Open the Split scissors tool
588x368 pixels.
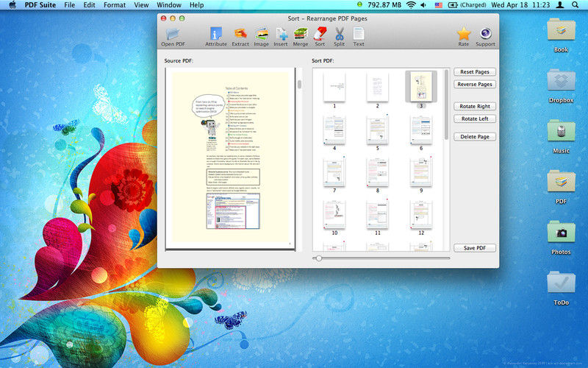pos(340,37)
